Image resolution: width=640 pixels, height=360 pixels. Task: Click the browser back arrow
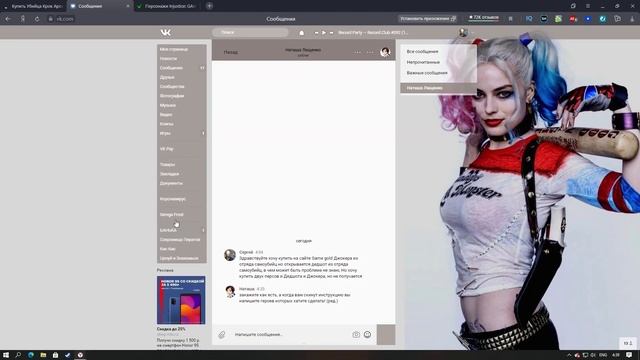click(x=8, y=19)
